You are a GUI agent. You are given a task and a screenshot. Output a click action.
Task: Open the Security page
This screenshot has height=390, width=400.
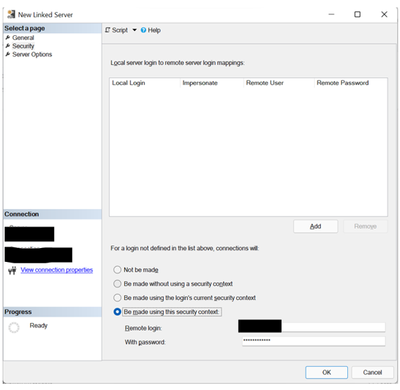[23, 46]
